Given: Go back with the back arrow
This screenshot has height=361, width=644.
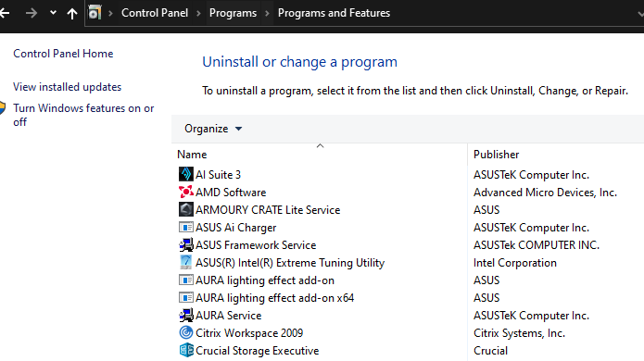Looking at the screenshot, I should (5, 13).
